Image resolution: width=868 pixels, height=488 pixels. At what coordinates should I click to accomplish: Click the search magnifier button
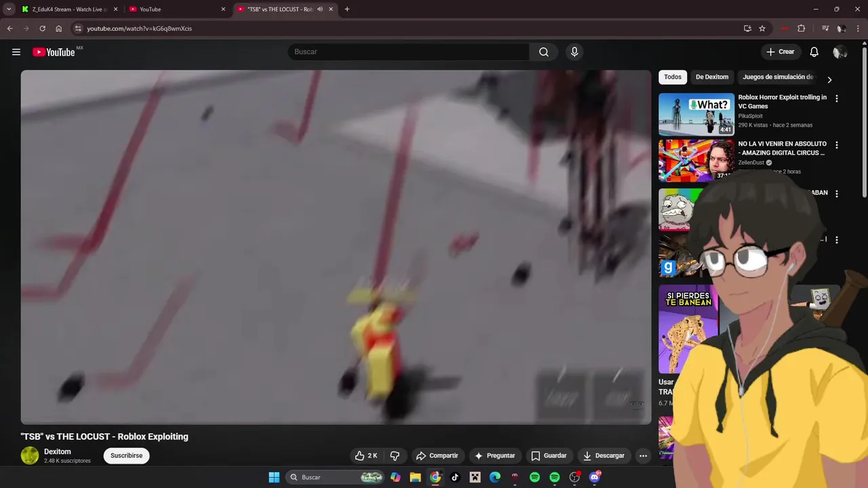(544, 52)
